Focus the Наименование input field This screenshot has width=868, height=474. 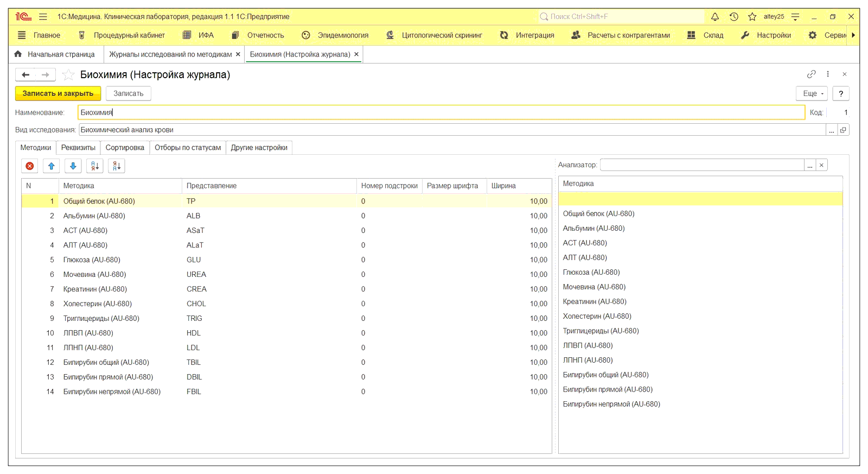pyautogui.click(x=441, y=112)
